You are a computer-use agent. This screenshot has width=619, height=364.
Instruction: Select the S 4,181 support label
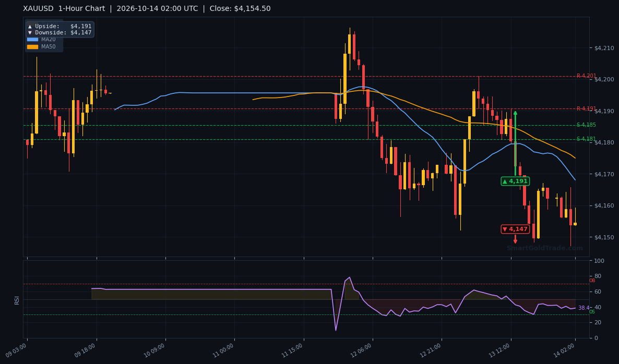click(586, 139)
